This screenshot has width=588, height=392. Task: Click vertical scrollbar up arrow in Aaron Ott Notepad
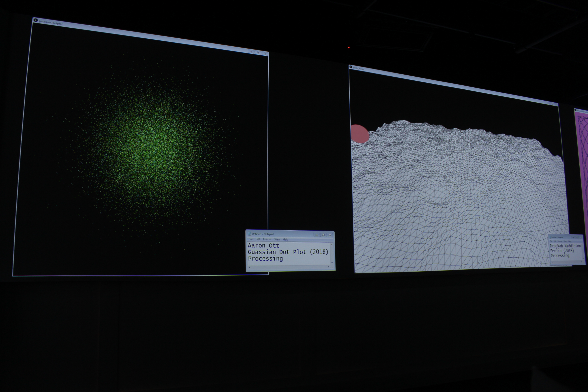tap(332, 245)
